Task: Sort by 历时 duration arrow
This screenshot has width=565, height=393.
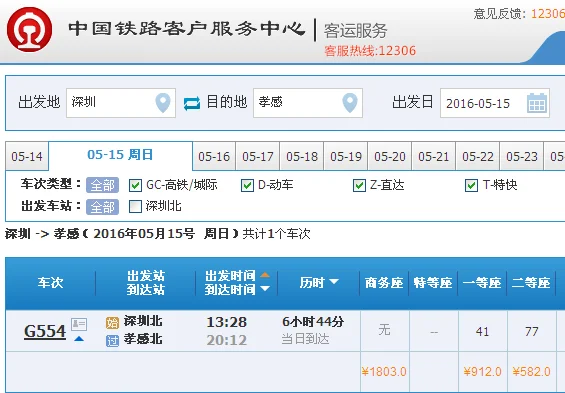Action: [x=334, y=281]
